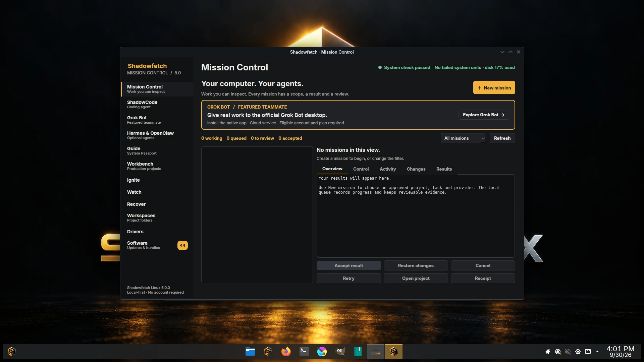Click the taskbar clock showing 4:01 PM
The height and width of the screenshot is (362, 644).
pos(620,352)
